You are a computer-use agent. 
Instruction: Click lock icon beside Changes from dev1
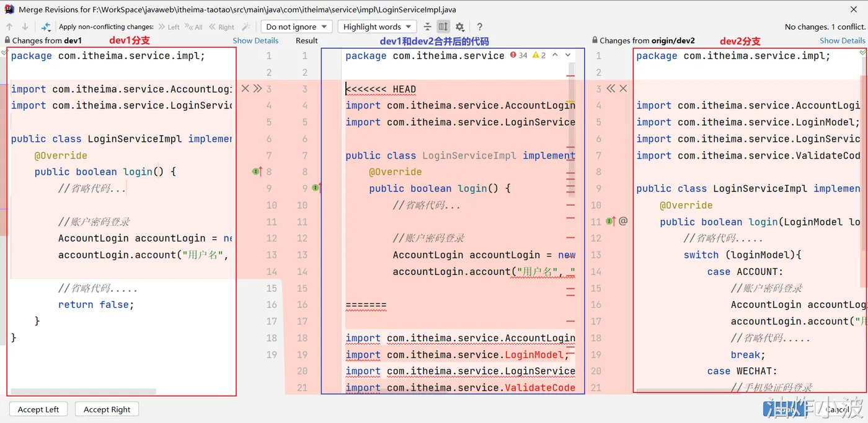(x=7, y=41)
